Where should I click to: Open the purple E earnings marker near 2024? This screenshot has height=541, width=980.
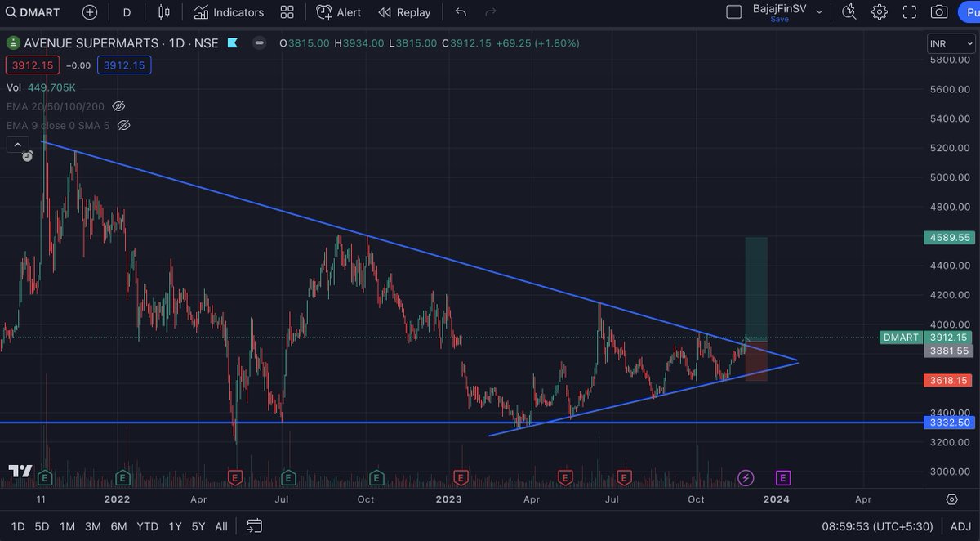click(x=782, y=477)
